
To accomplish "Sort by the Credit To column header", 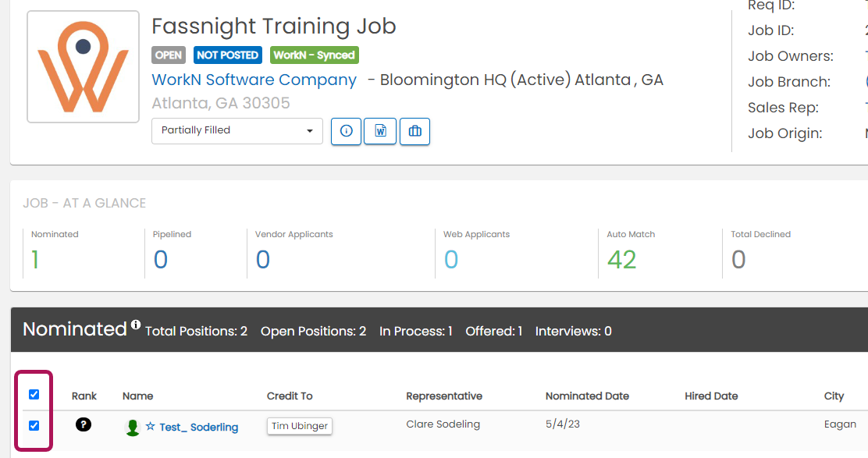I will [x=290, y=396].
